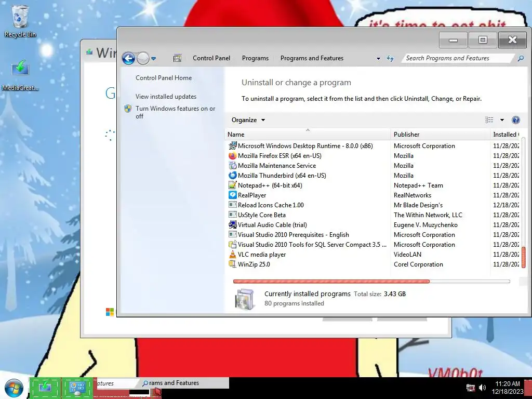Click The Within Network, LLC publisher cell
532x399 pixels.
[428, 215]
